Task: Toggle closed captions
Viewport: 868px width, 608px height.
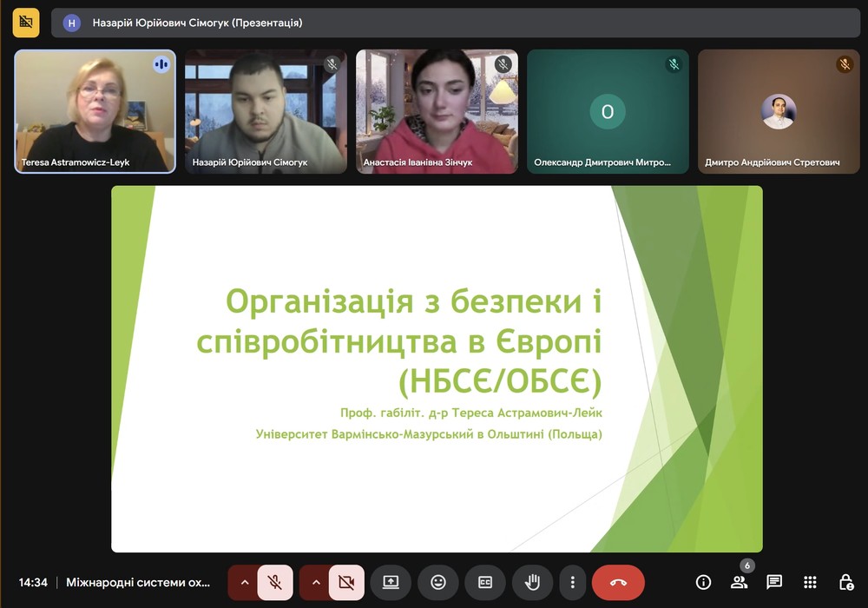Action: (484, 583)
